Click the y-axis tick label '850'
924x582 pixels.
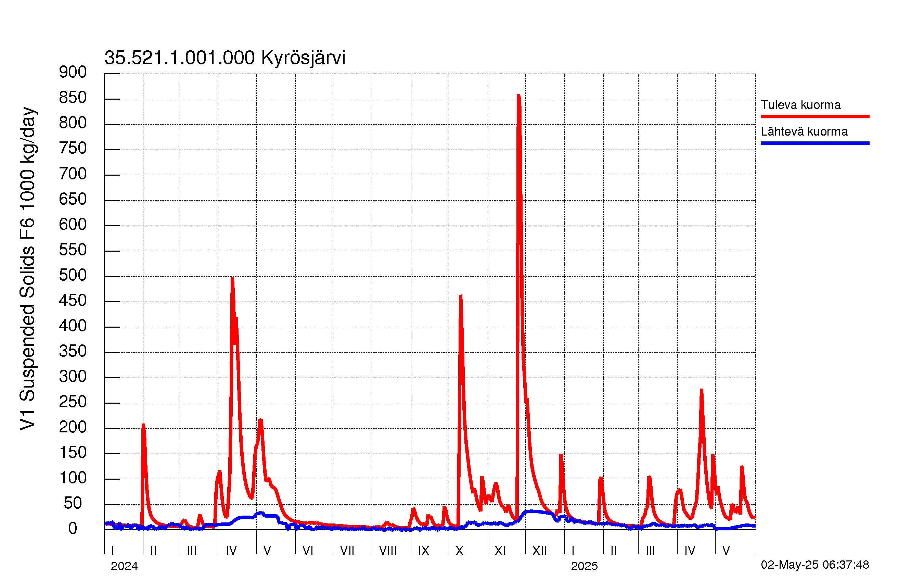tap(73, 98)
